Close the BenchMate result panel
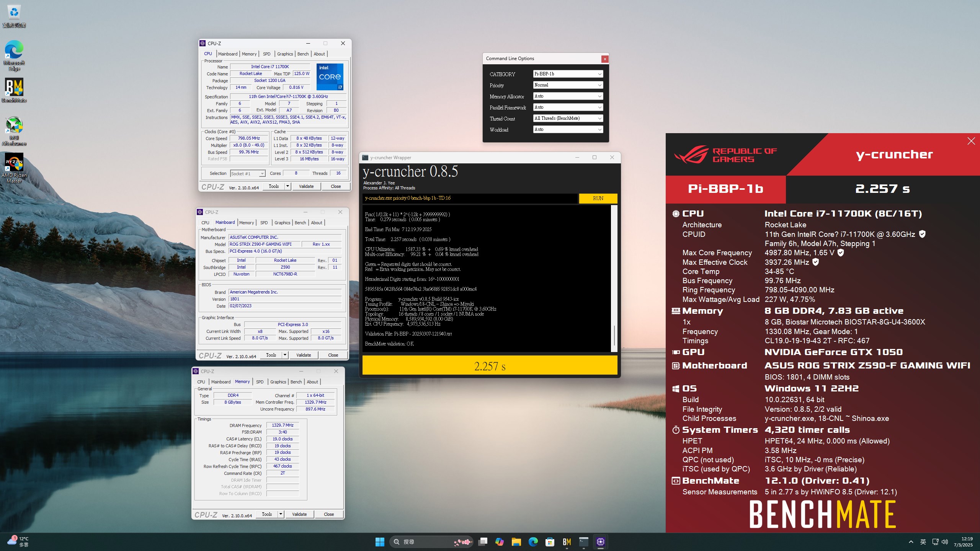Viewport: 980px width, 551px height. [971, 141]
